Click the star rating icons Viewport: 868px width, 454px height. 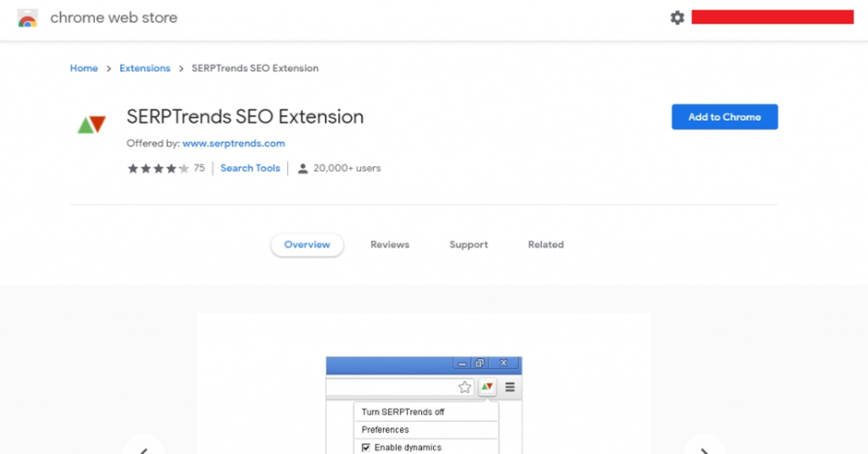[158, 168]
